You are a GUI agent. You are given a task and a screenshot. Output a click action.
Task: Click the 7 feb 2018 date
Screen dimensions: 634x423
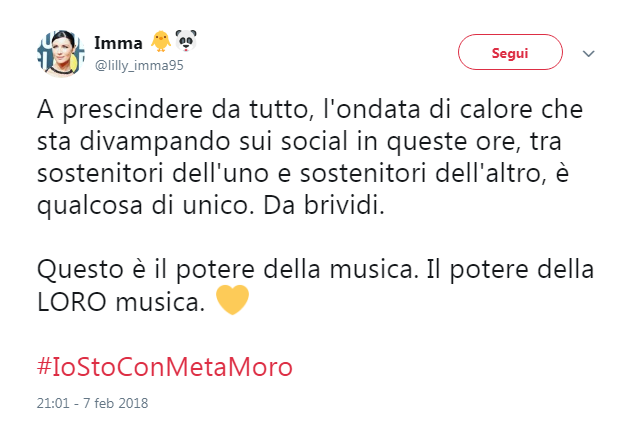click(x=114, y=405)
